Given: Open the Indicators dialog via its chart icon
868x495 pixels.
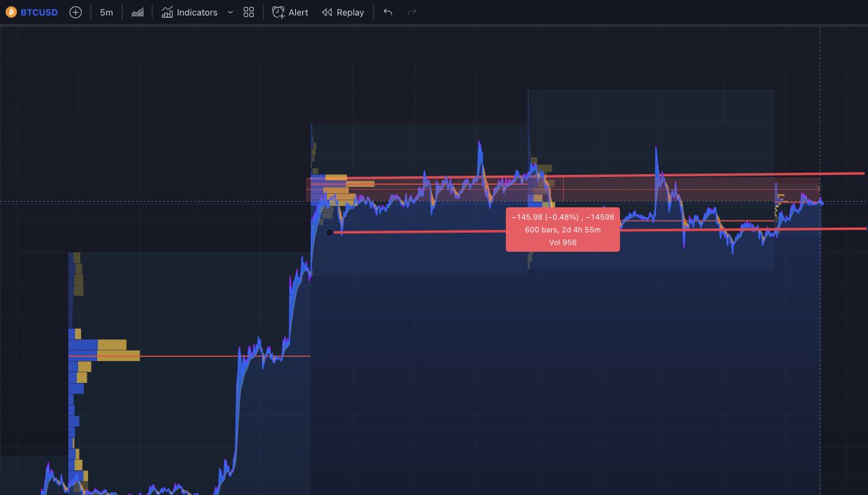Looking at the screenshot, I should pyautogui.click(x=168, y=12).
